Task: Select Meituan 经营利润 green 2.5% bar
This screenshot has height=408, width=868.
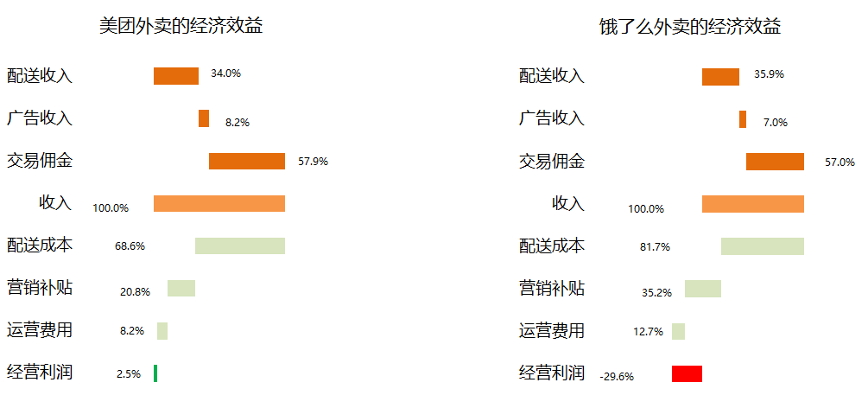Action: coord(155,373)
